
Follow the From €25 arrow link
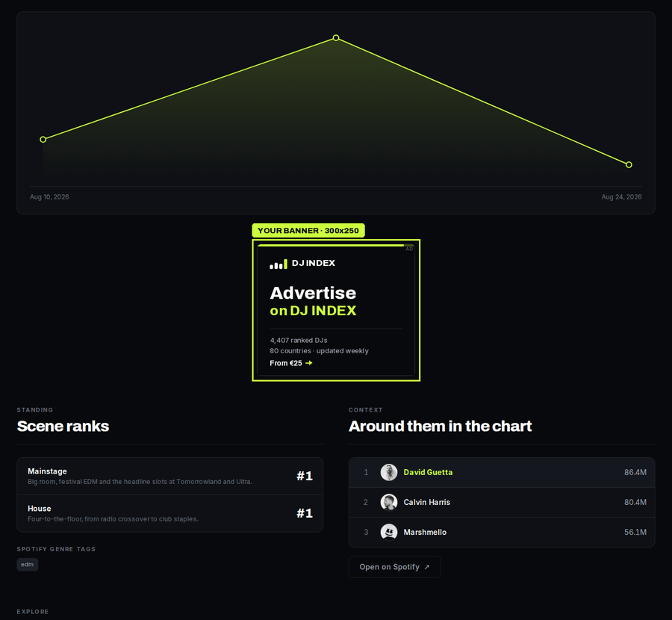click(x=291, y=363)
